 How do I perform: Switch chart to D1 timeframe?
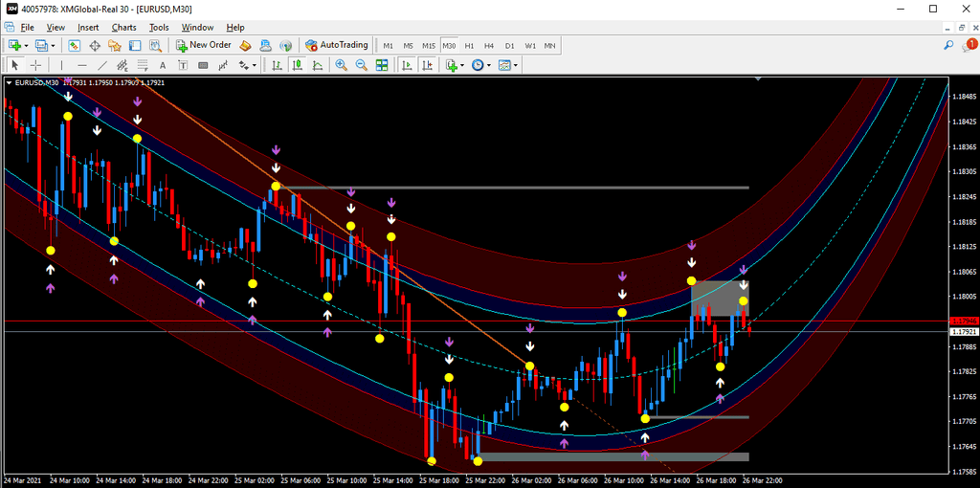coord(510,46)
